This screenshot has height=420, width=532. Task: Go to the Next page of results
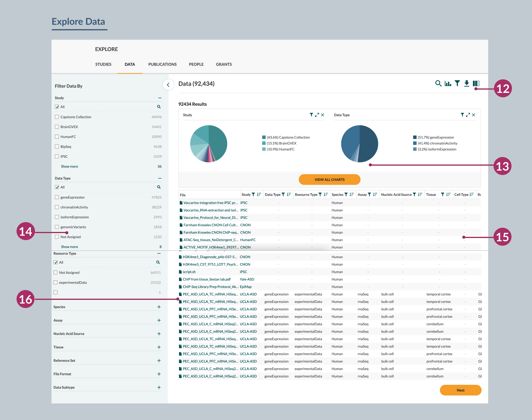tap(460, 390)
